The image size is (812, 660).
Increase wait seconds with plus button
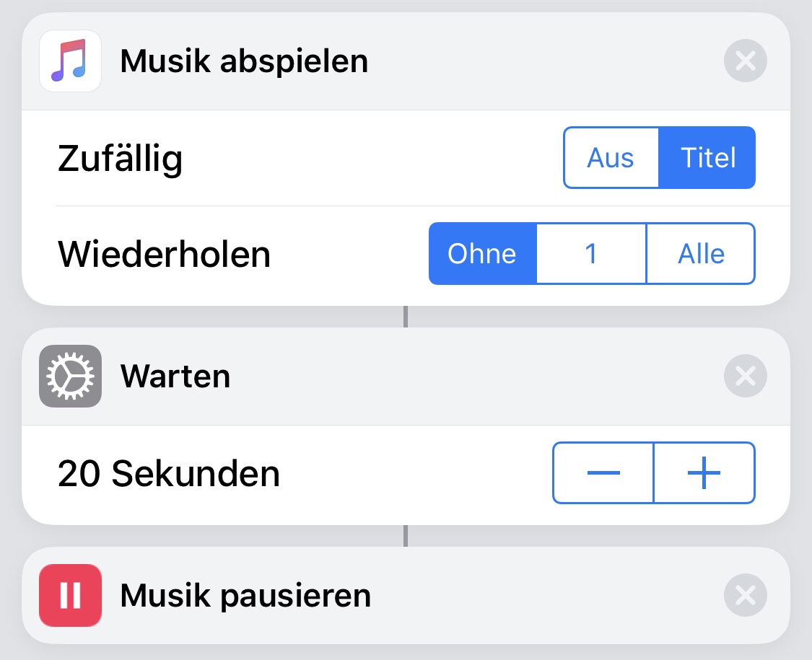704,473
